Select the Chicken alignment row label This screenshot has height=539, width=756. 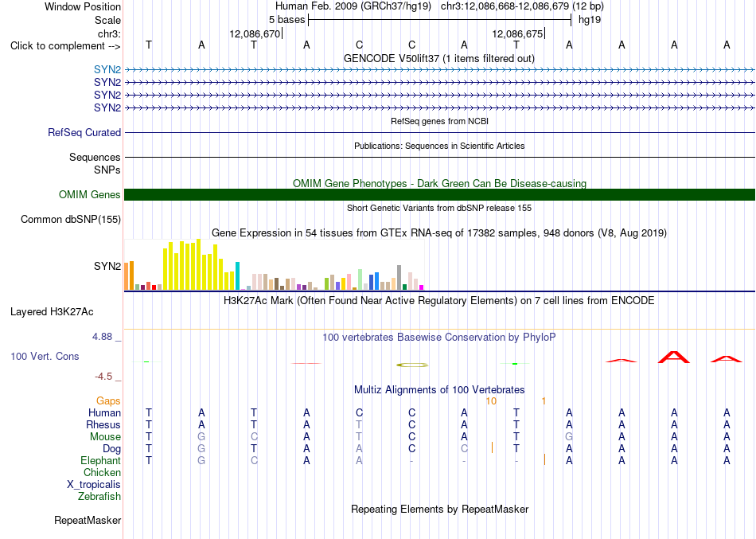(102, 472)
